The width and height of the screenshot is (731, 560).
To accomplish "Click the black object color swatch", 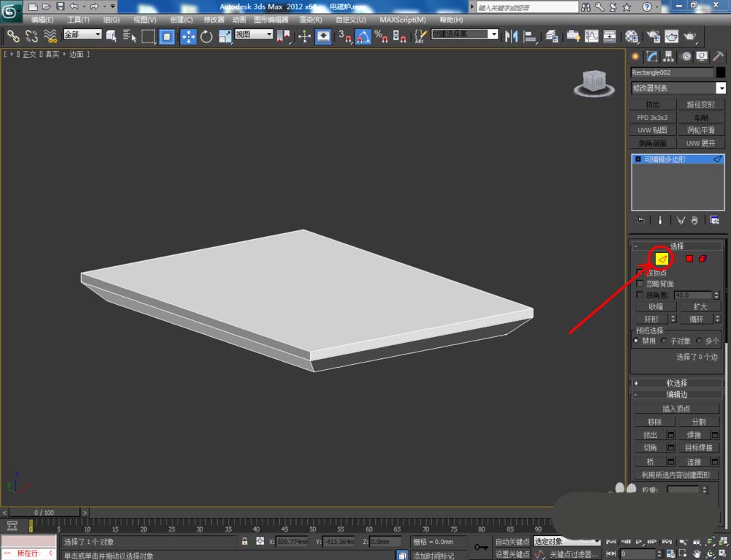I will click(x=721, y=72).
